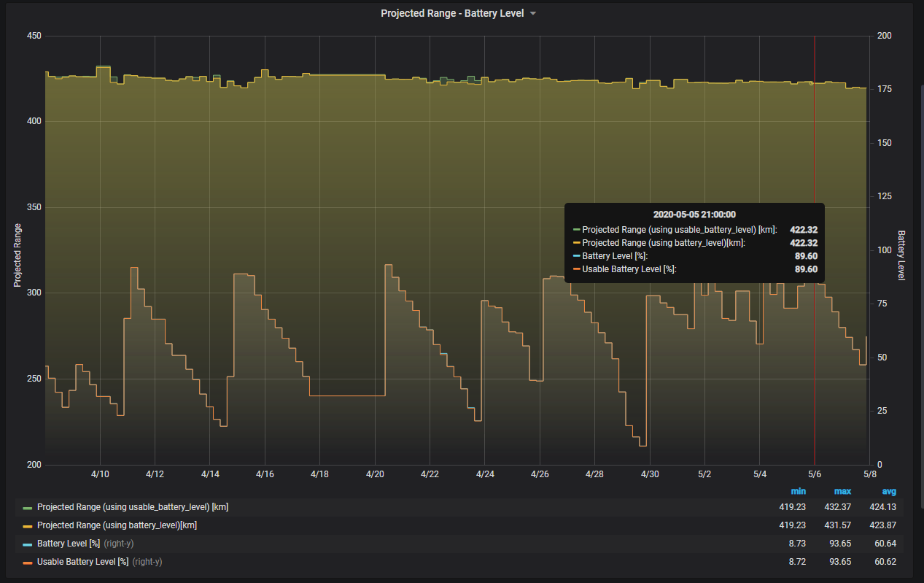Click the 4/30 date label on the x-axis

pos(650,474)
